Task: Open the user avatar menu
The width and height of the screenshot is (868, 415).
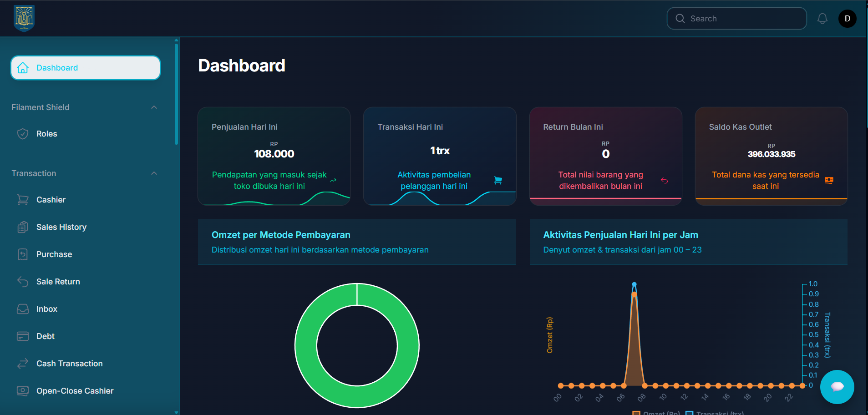Action: click(847, 19)
